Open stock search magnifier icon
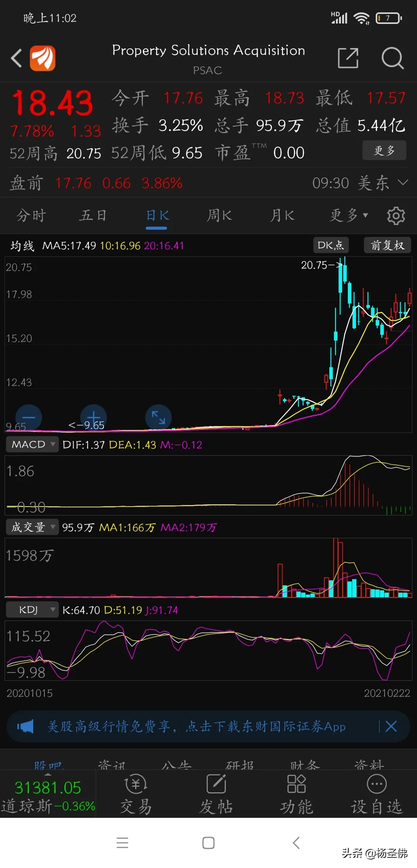The image size is (417, 868). point(392,58)
